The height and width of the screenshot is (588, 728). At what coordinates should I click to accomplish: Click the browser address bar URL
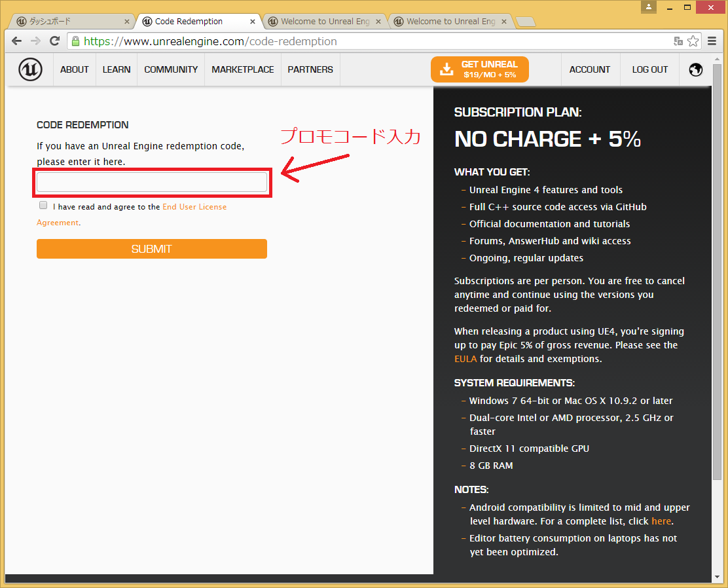(210, 41)
